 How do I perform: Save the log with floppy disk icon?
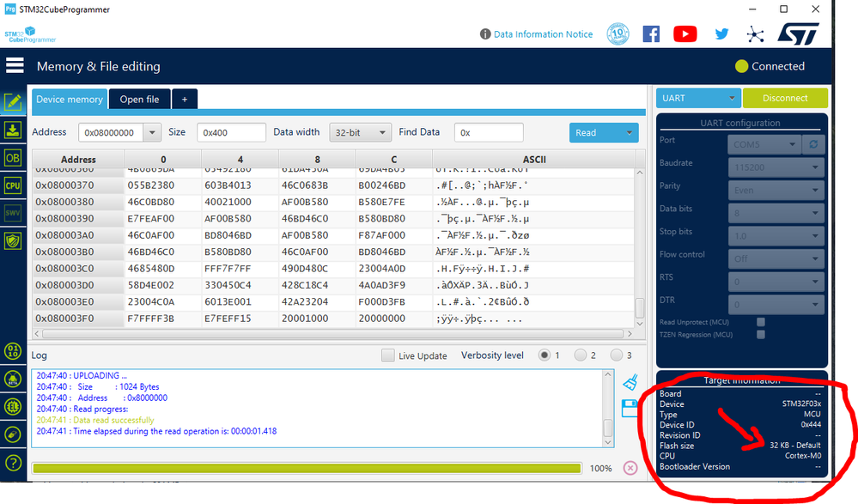click(x=630, y=408)
